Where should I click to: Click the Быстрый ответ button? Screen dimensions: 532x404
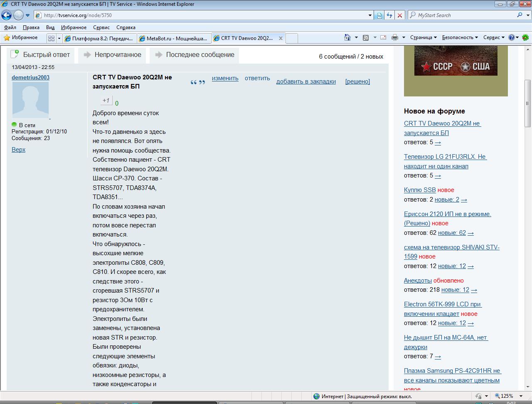pyautogui.click(x=40, y=55)
